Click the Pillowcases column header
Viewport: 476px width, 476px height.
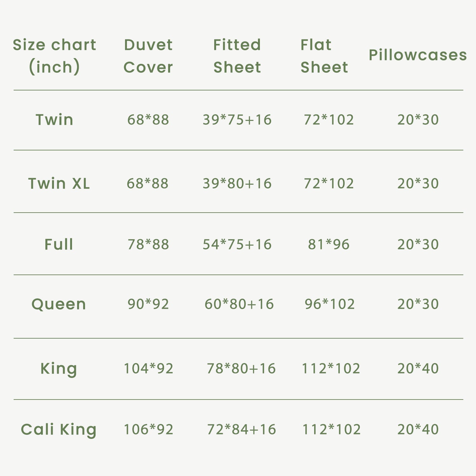418,55
